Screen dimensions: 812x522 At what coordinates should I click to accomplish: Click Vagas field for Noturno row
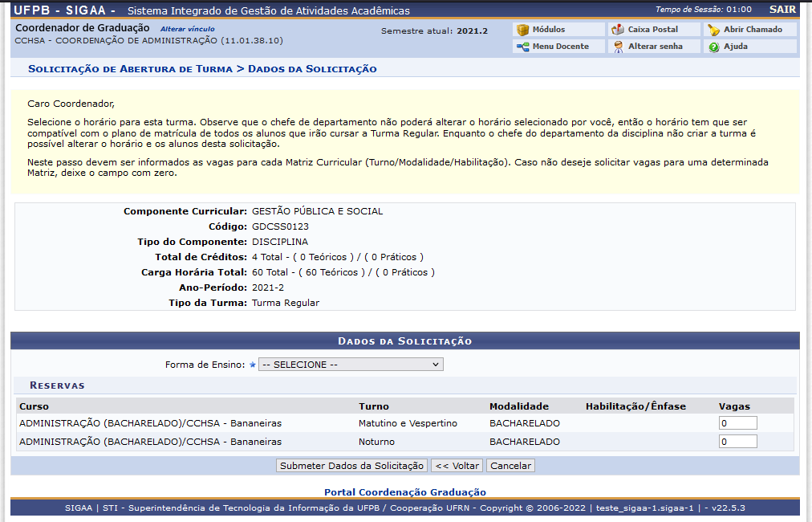click(x=737, y=442)
